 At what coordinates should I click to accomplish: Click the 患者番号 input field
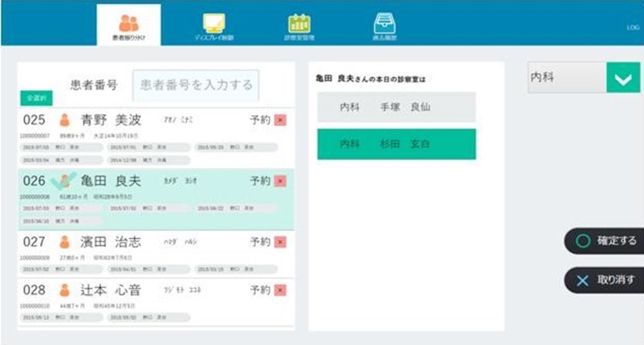196,85
